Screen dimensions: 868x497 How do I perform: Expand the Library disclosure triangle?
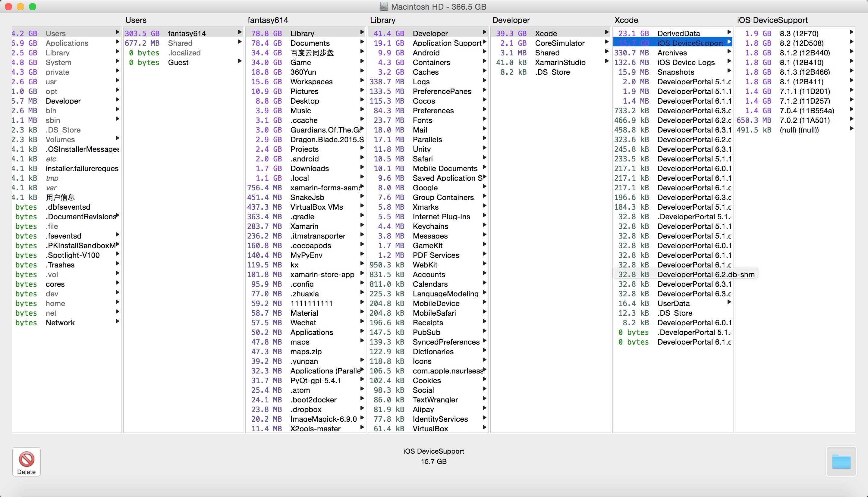tap(362, 33)
